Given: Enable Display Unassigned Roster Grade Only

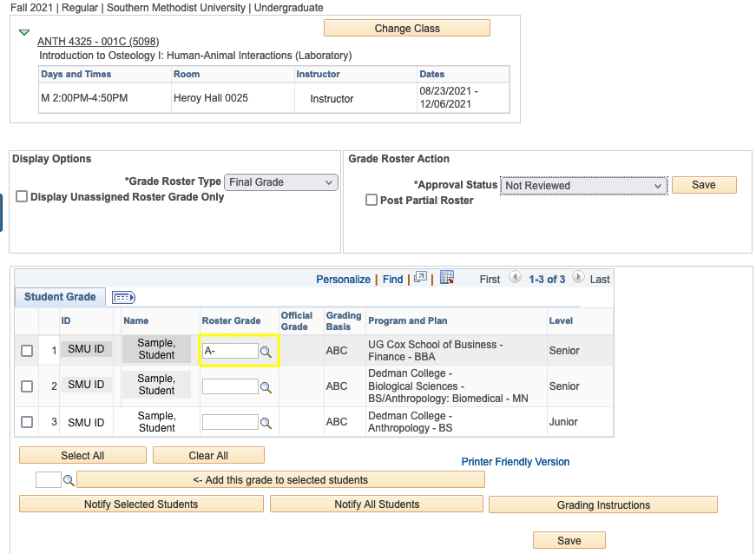Looking at the screenshot, I should click(22, 196).
